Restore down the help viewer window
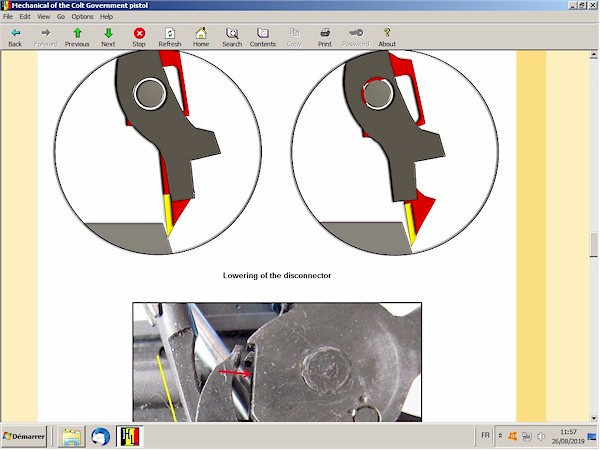Viewport: 600px width, 450px height. (x=582, y=5)
